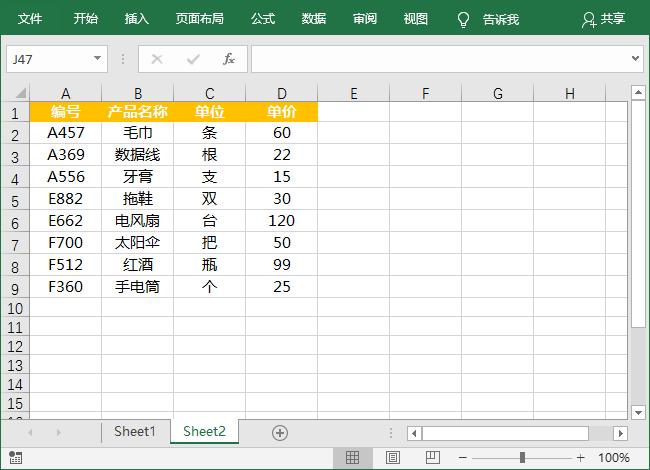
Task: Open the 审阅 ribbon tab
Action: (x=365, y=19)
